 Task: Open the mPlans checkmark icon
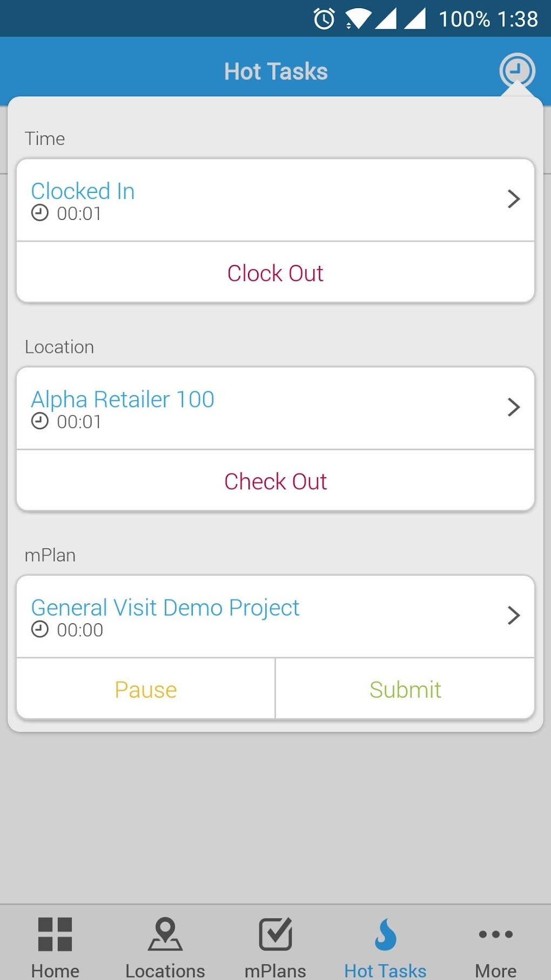275,934
